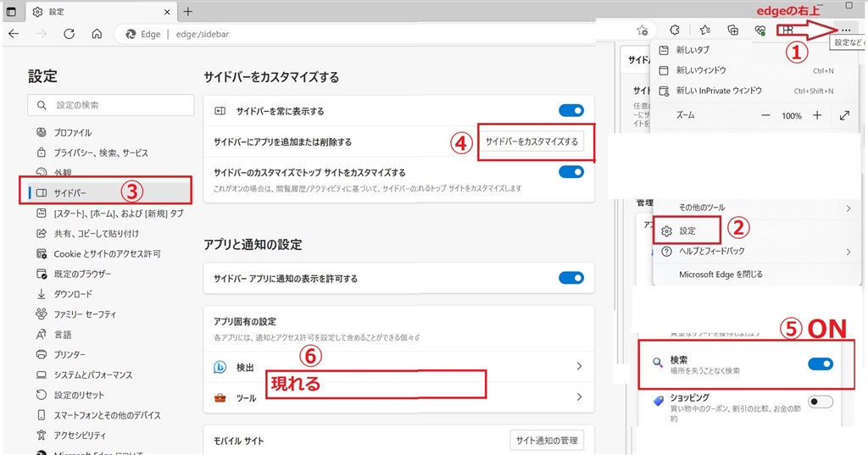Click the サイドバーをカスタマイズする button

pyautogui.click(x=531, y=141)
